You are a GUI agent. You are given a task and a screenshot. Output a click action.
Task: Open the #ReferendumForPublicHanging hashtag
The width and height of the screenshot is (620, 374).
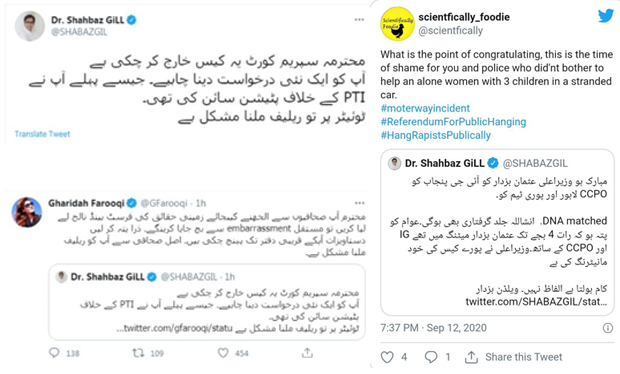point(453,122)
